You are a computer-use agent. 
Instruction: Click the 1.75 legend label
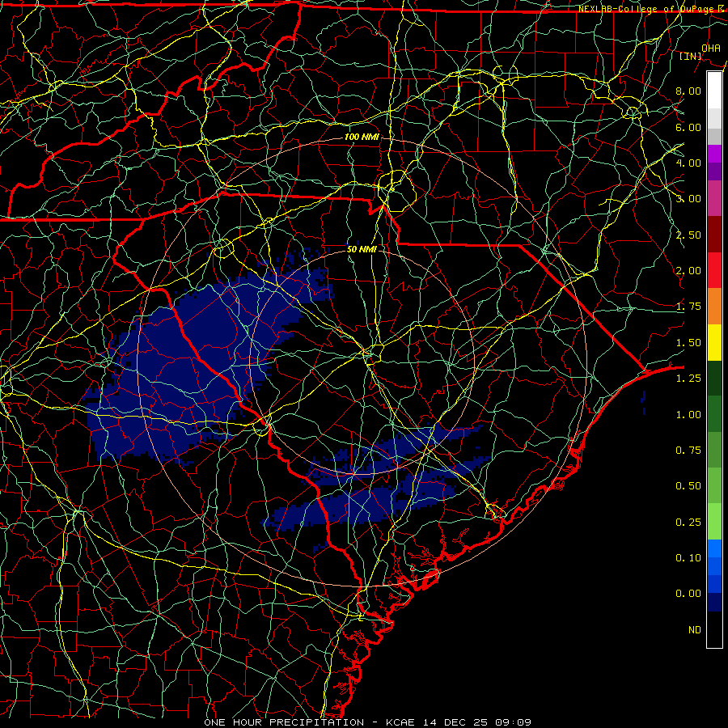pyautogui.click(x=688, y=307)
